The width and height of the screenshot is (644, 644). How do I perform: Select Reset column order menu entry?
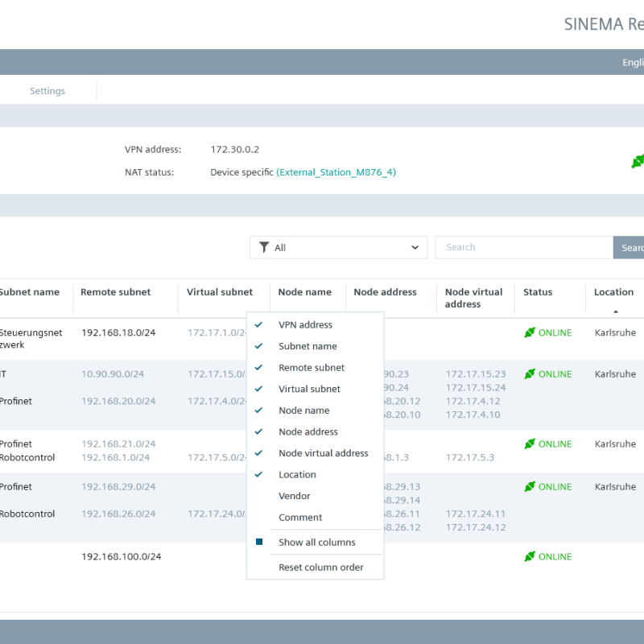tap(320, 568)
